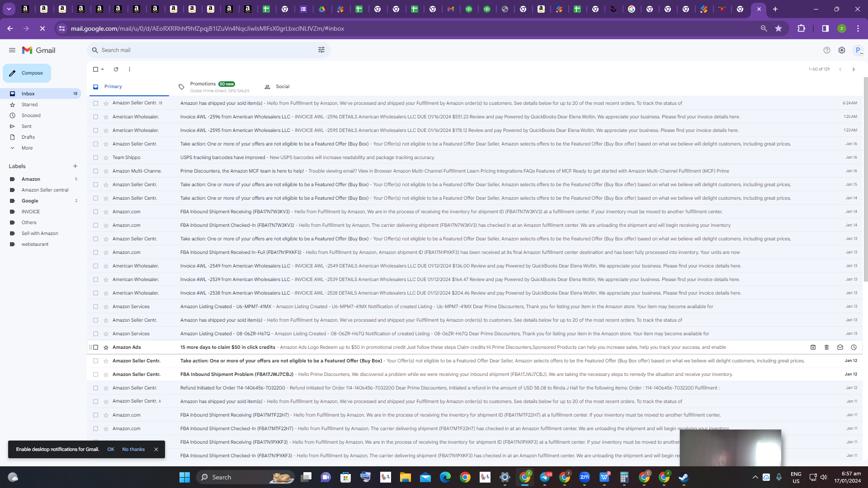Screen dimensions: 868x488
Task: Open the Sell with Amazon label
Action: pyautogui.click(x=41, y=233)
